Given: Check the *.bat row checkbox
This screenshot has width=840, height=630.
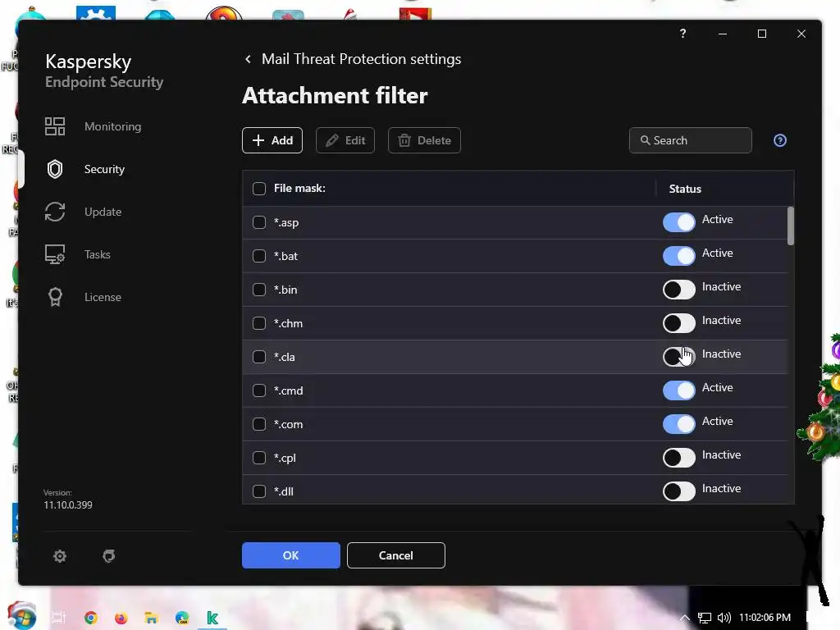Looking at the screenshot, I should [x=259, y=256].
